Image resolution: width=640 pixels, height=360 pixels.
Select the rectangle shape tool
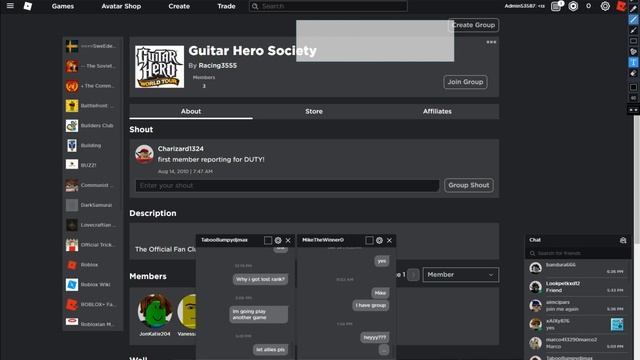pyautogui.click(x=633, y=41)
